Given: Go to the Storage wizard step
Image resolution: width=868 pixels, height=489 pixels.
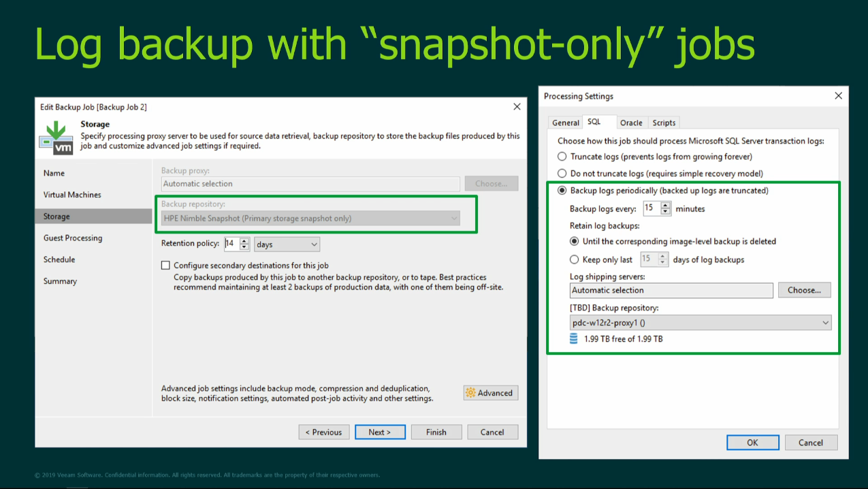Looking at the screenshot, I should click(93, 217).
